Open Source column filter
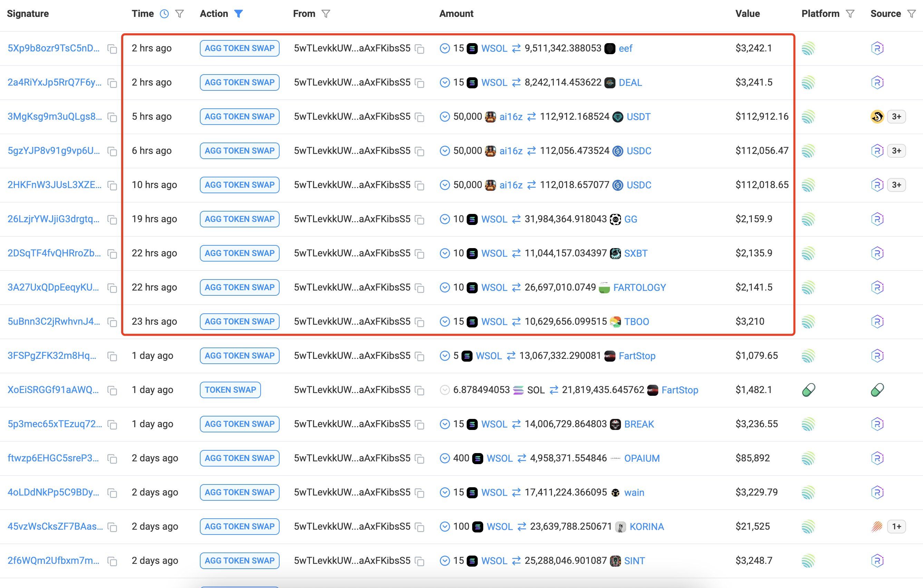The image size is (923, 588). 912,14
